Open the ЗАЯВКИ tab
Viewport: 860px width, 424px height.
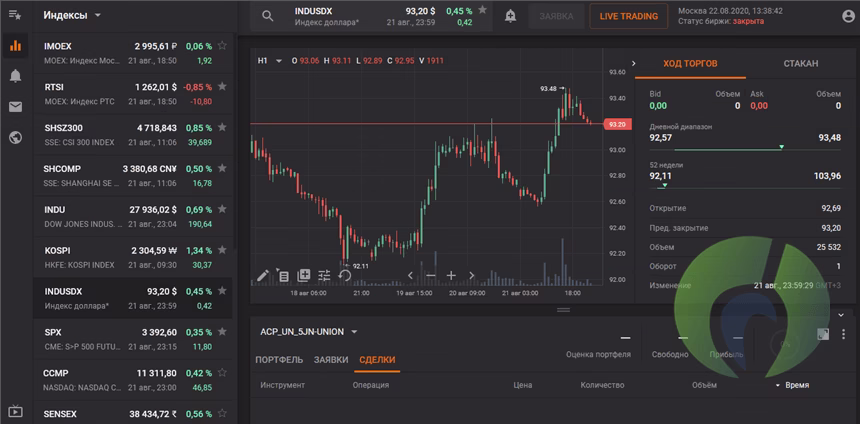[x=331, y=360]
